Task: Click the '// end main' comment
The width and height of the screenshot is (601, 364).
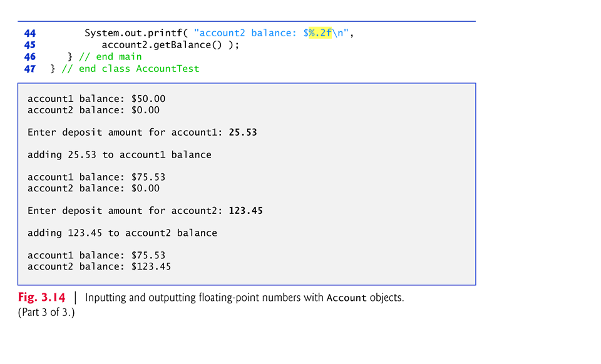Action: coord(110,57)
